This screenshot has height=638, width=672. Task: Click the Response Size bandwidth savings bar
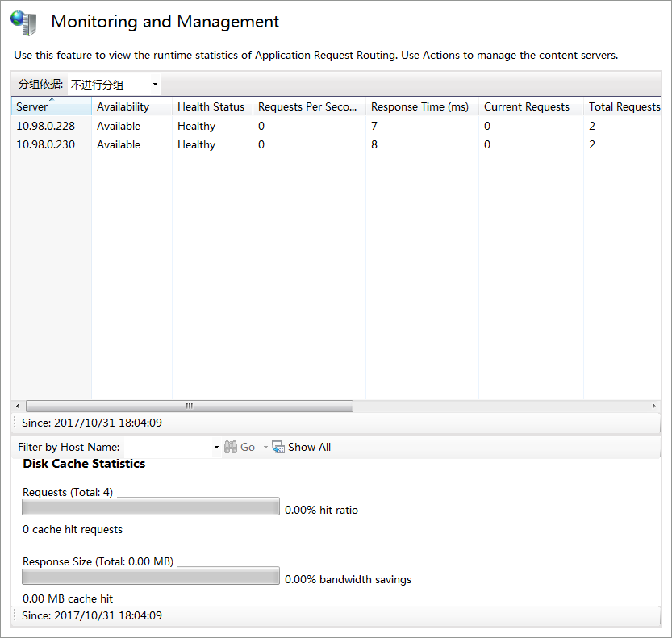151,575
